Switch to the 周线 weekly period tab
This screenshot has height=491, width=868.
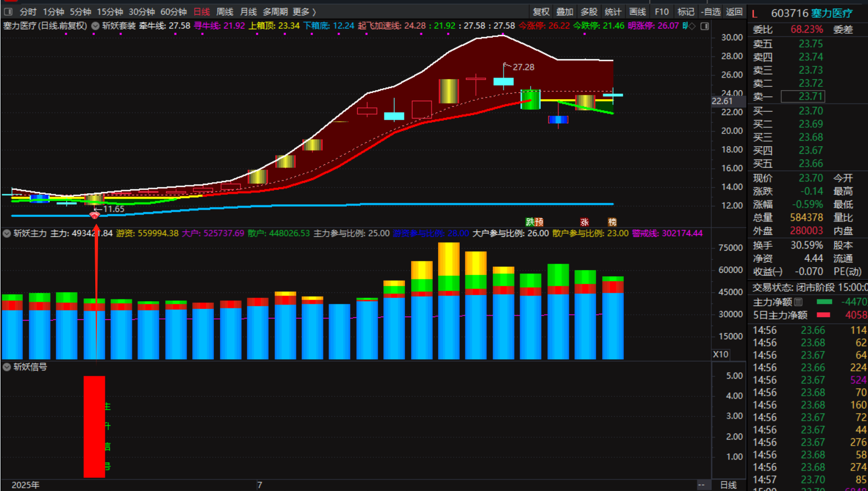[x=224, y=12]
